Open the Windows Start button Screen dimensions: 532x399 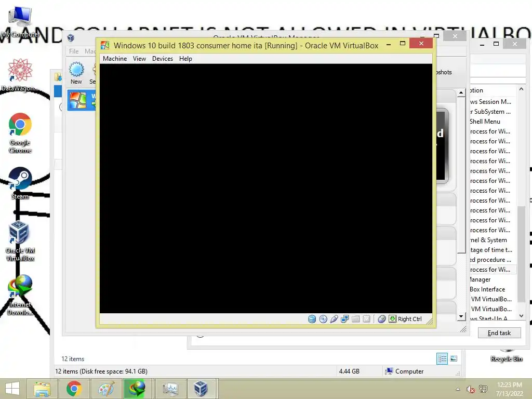[12, 389]
